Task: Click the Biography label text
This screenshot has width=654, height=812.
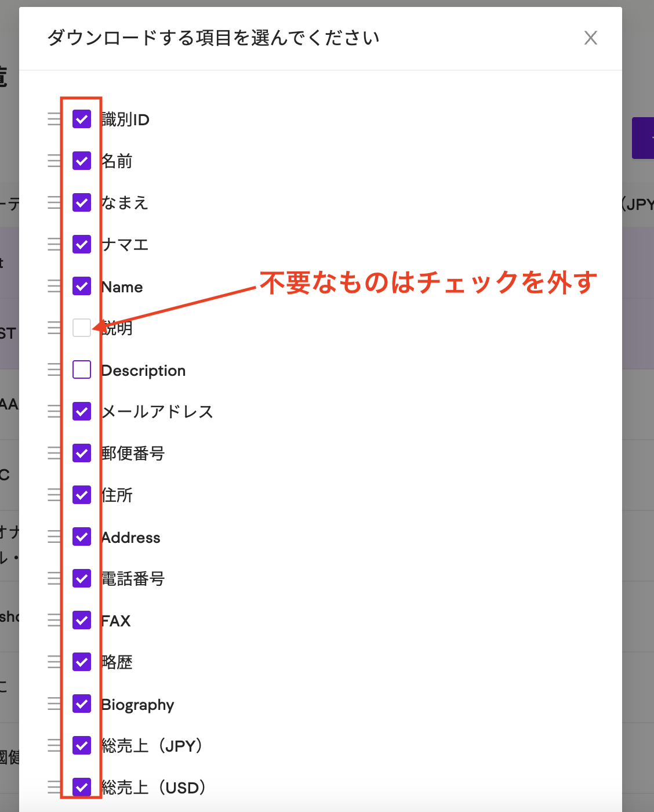Action: pyautogui.click(x=137, y=705)
